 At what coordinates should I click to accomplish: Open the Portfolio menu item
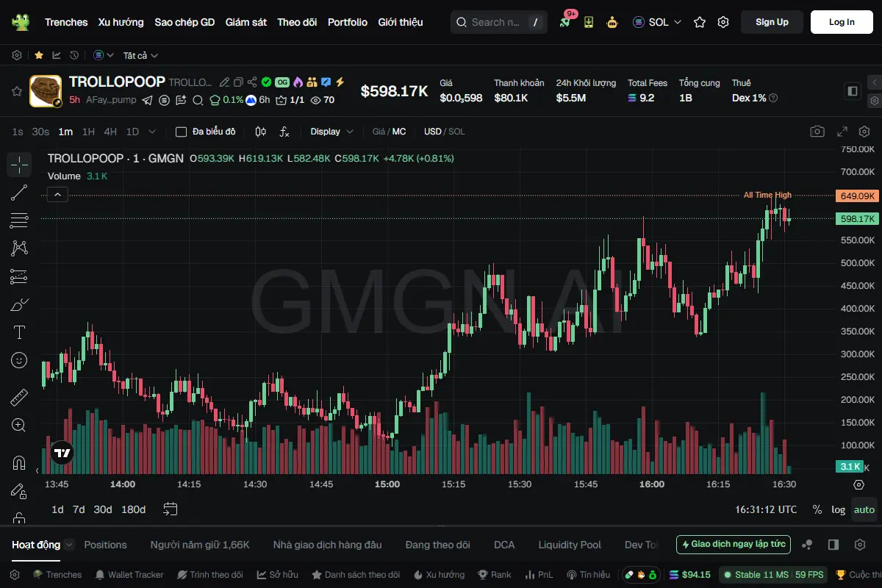[348, 22]
